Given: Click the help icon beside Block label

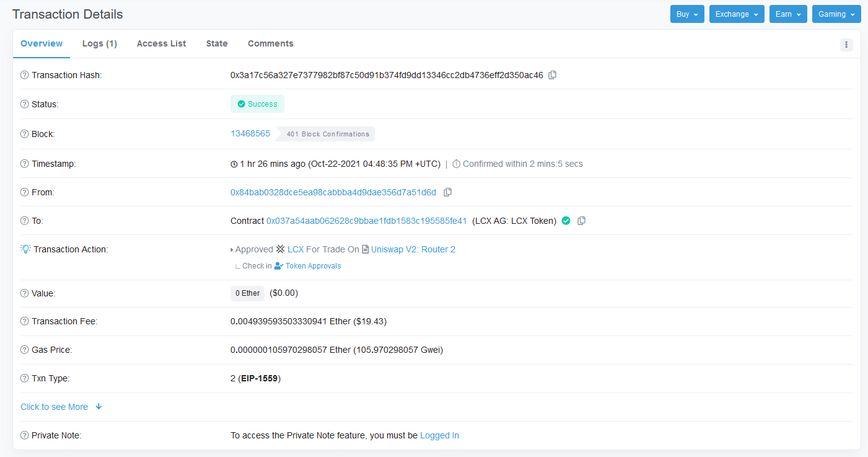Looking at the screenshot, I should [25, 134].
